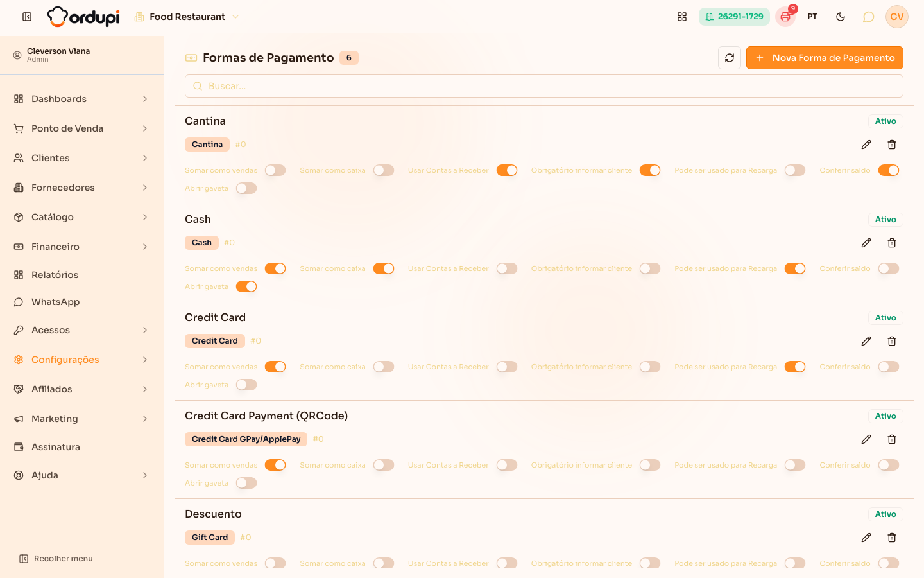Viewport: 924px width, 578px height.
Task: Delete the Credit Card payment method
Action: [892, 341]
